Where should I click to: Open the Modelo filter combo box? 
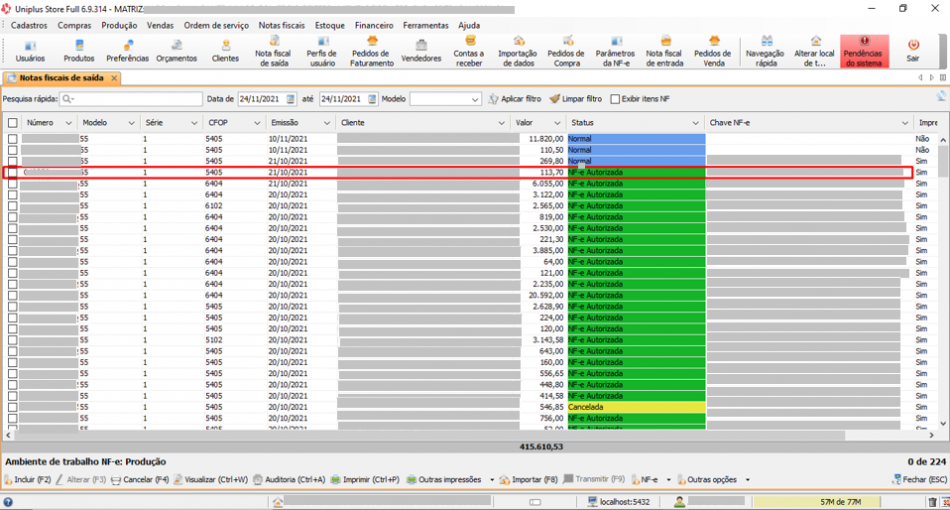(445, 99)
